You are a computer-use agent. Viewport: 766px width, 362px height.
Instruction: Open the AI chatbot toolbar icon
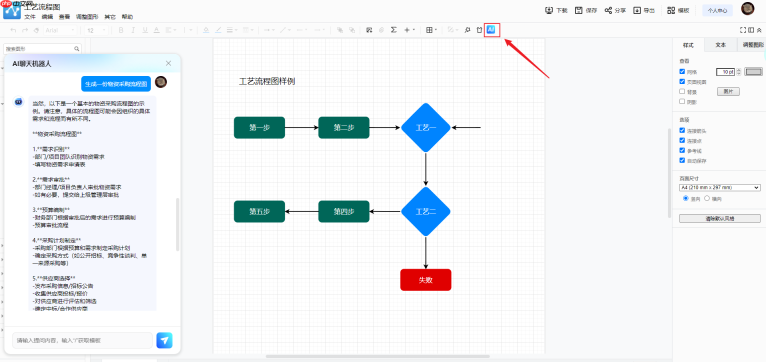point(491,30)
